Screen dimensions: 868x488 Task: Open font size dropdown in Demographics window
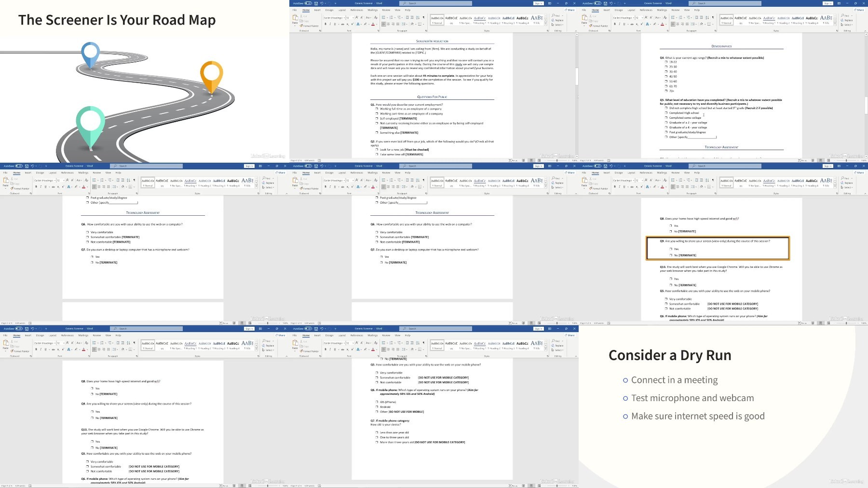[x=642, y=17]
